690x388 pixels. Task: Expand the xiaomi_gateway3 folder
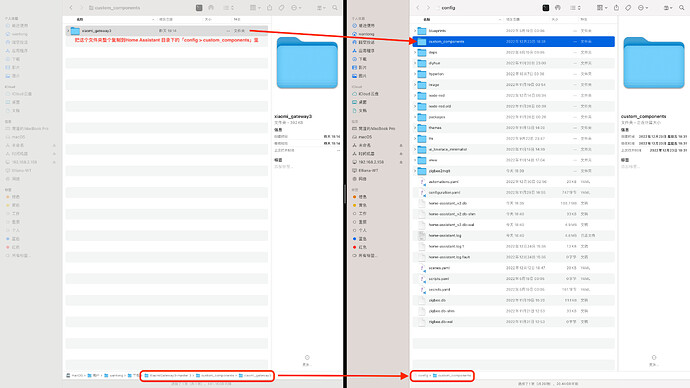click(x=68, y=31)
